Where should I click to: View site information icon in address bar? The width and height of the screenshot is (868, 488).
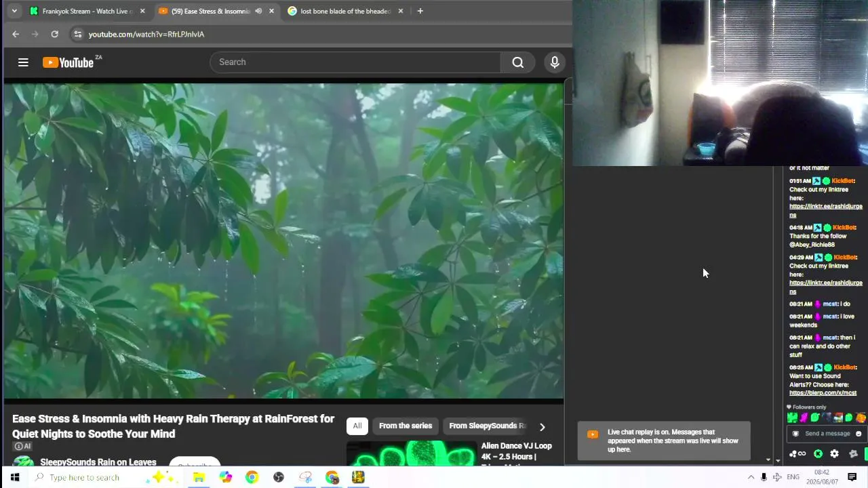click(x=77, y=34)
